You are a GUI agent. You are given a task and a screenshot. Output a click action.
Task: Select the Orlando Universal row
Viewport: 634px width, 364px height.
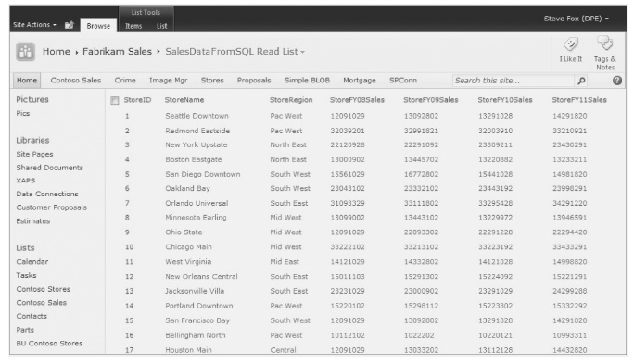(364, 203)
